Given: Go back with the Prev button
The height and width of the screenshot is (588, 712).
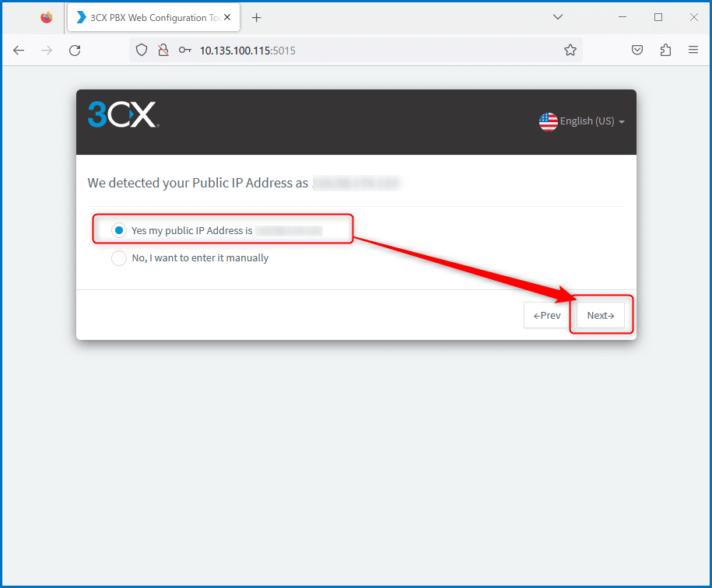Looking at the screenshot, I should [547, 315].
